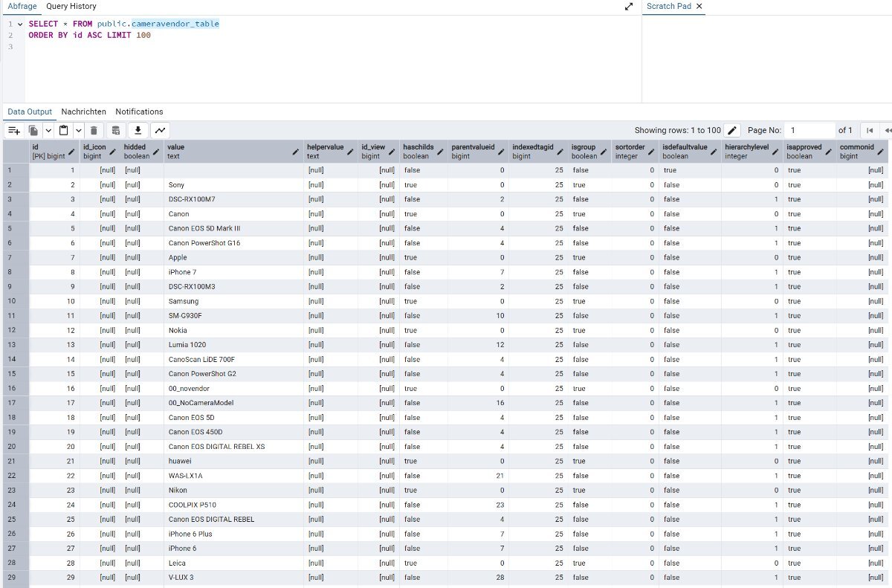Click the Save data changes icon

point(116,130)
